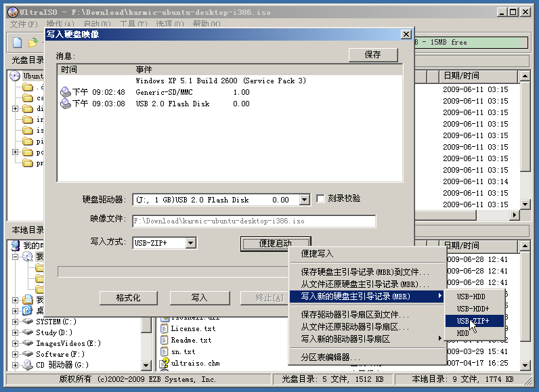Choose USB-HDD+ in the MBR submenu
The width and height of the screenshot is (539, 392).
[475, 309]
